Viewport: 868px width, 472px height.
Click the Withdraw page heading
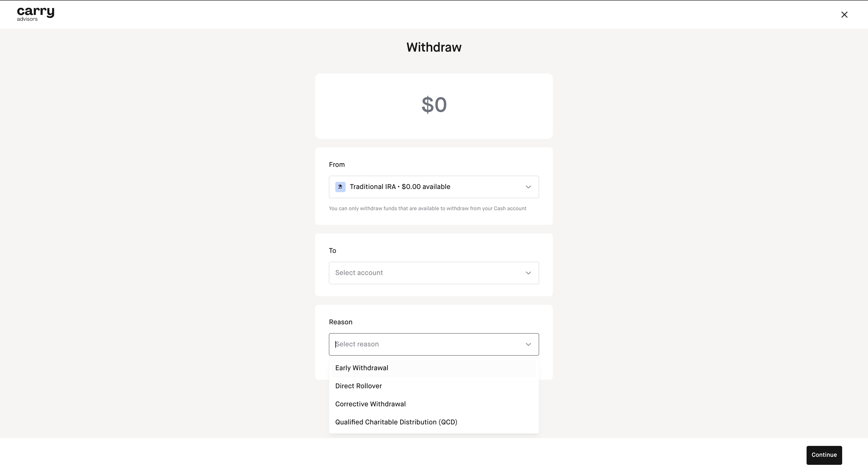tap(434, 48)
